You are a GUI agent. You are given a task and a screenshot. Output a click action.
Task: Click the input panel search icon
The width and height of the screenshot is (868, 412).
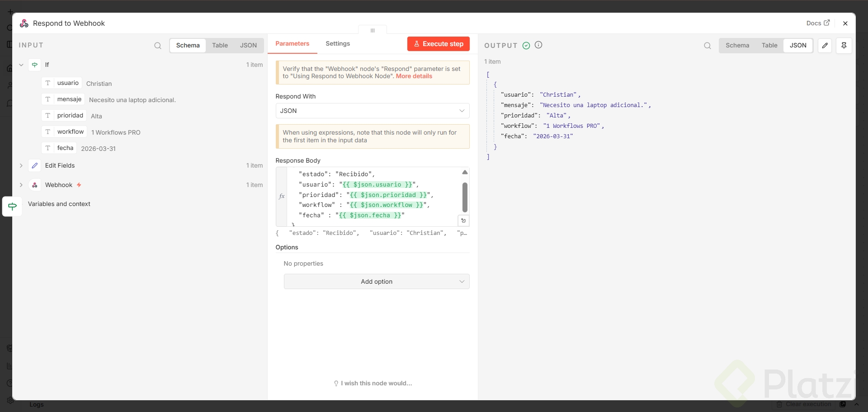158,46
